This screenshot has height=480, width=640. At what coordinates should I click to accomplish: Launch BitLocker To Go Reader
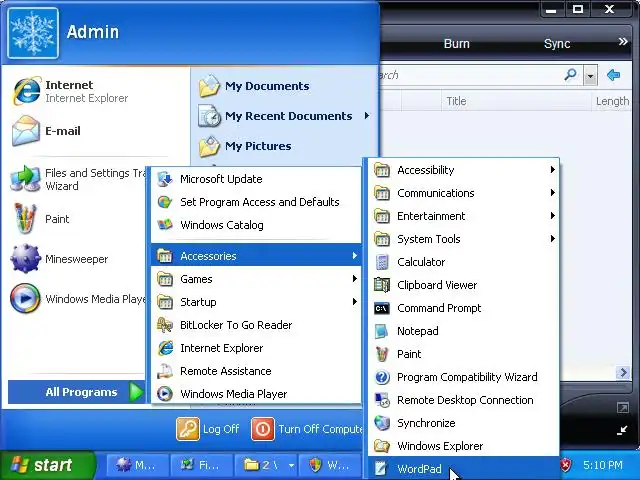256,325
